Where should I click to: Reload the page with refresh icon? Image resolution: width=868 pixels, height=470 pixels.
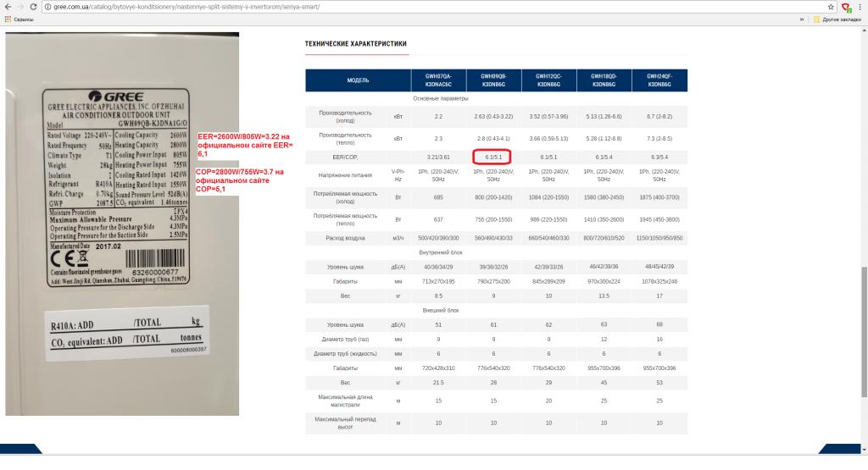(31, 7)
